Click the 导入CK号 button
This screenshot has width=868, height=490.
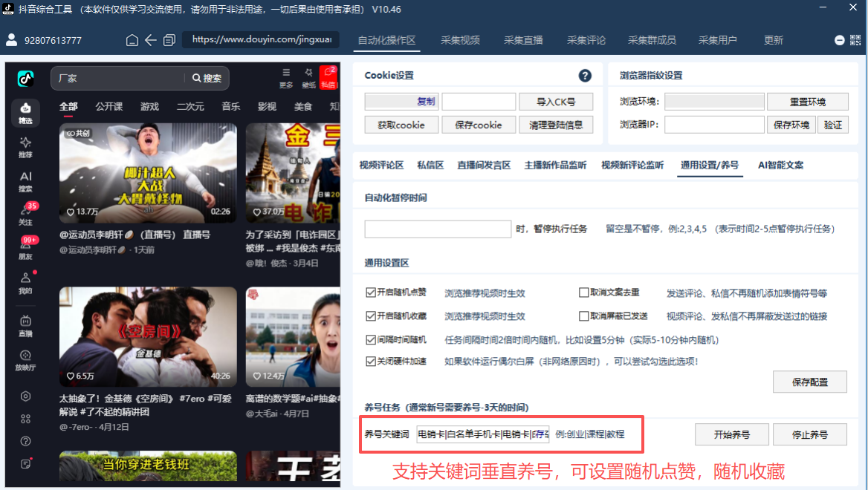coord(556,102)
